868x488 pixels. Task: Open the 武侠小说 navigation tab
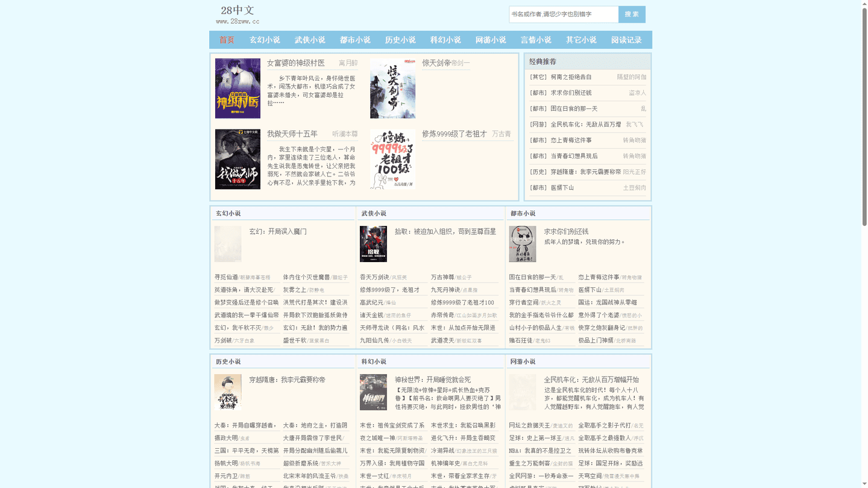tap(310, 40)
